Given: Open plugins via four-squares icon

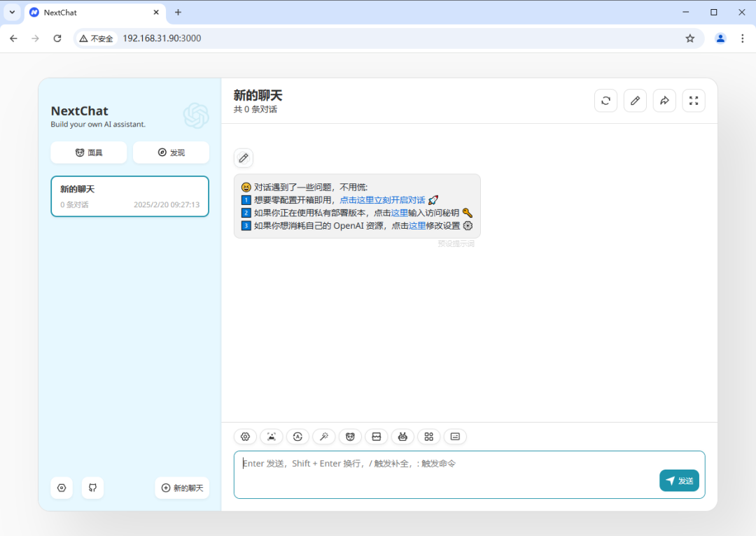Looking at the screenshot, I should pos(428,437).
